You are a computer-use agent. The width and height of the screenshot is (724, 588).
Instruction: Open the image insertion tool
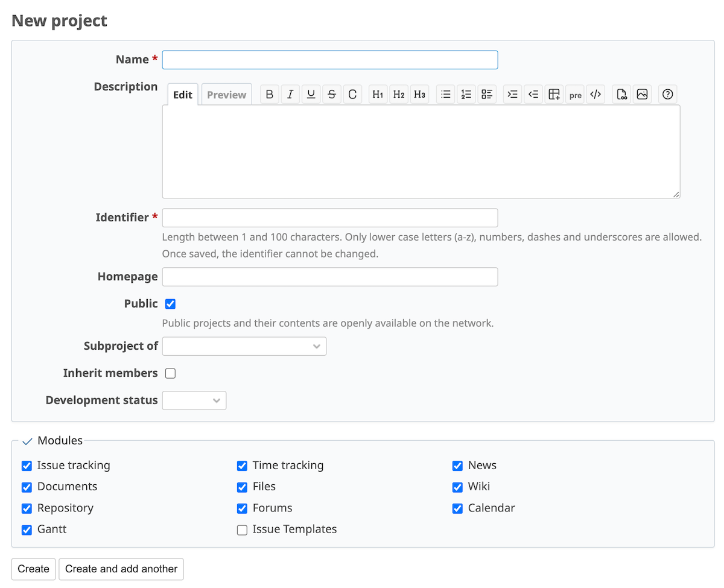click(x=642, y=94)
